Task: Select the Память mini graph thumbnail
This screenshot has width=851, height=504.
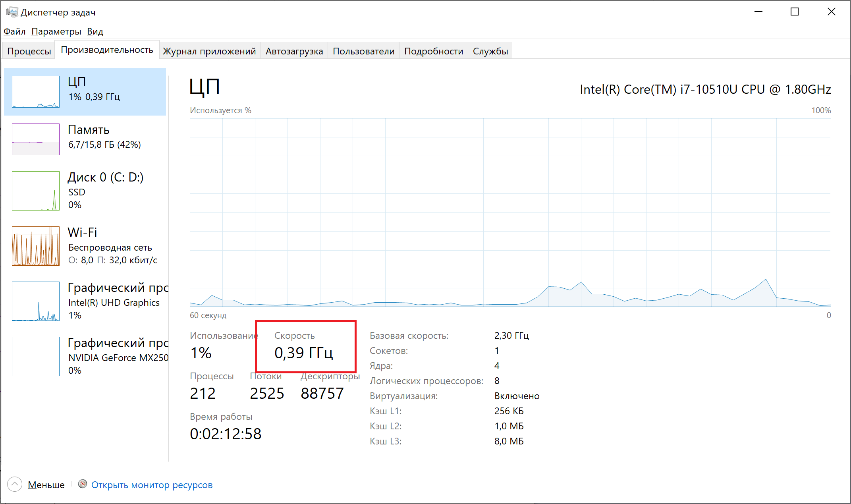Action: point(36,139)
